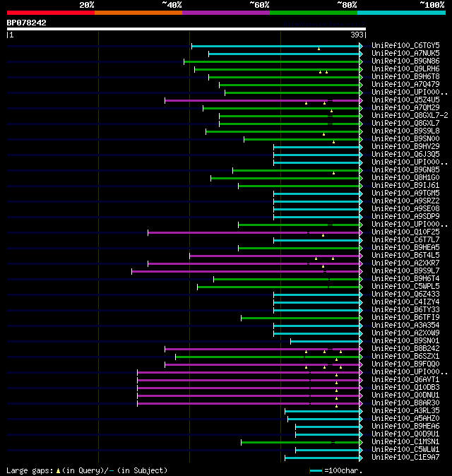Select the UniRef100_A3RL35 label

(x=405, y=411)
